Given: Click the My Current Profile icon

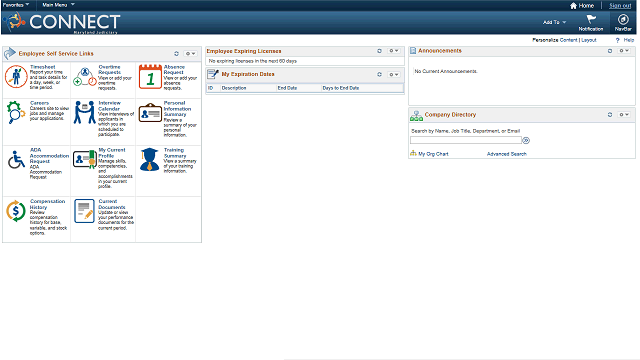Looking at the screenshot, I should tap(84, 160).
